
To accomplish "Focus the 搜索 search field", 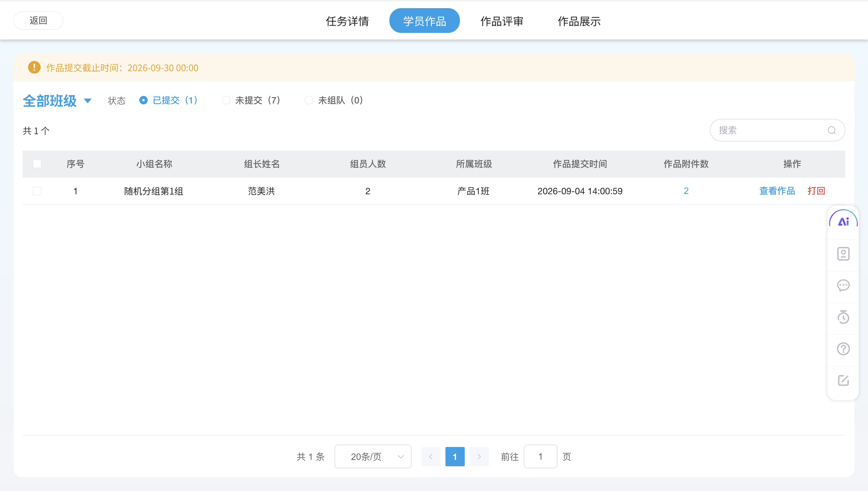I will coord(777,130).
